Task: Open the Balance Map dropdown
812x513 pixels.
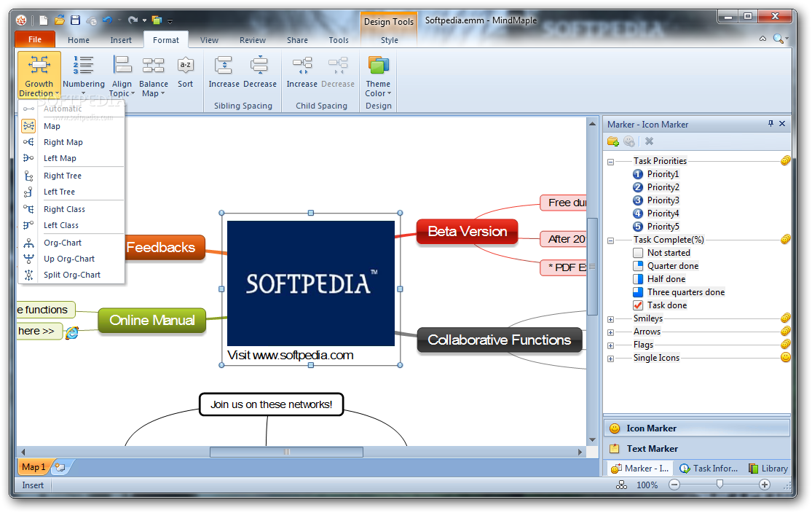Action: [153, 75]
